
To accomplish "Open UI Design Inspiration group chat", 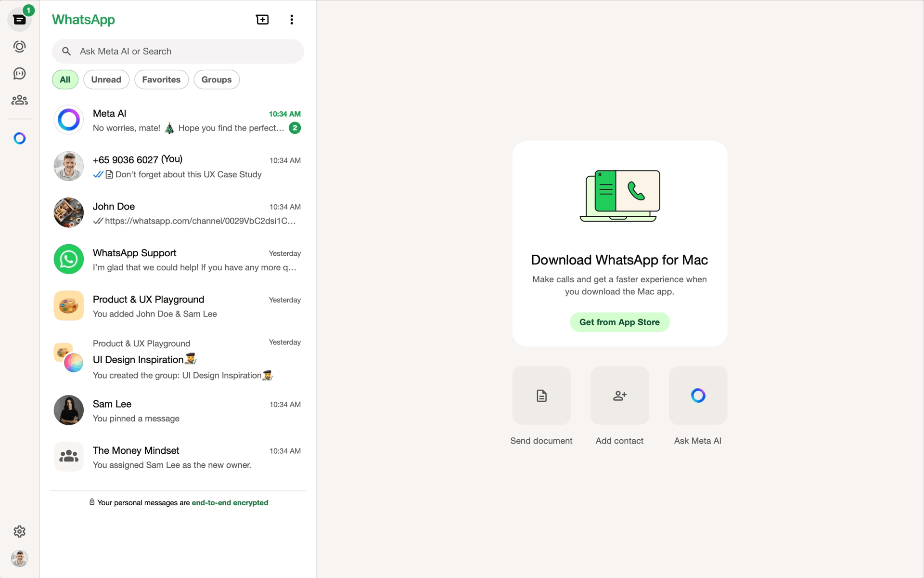I will [178, 359].
